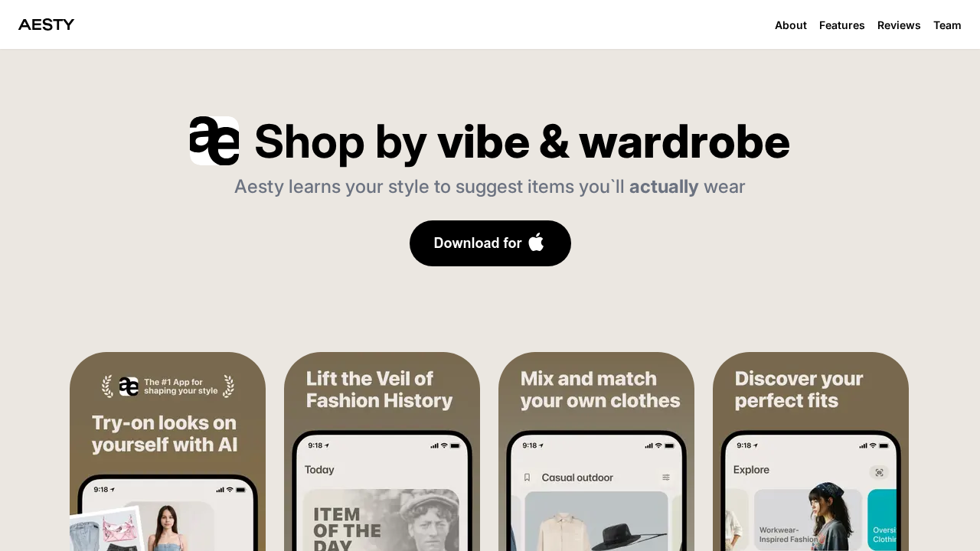Click the small 'ae' badge icon between laurels
The width and height of the screenshot is (980, 551).
(x=129, y=386)
